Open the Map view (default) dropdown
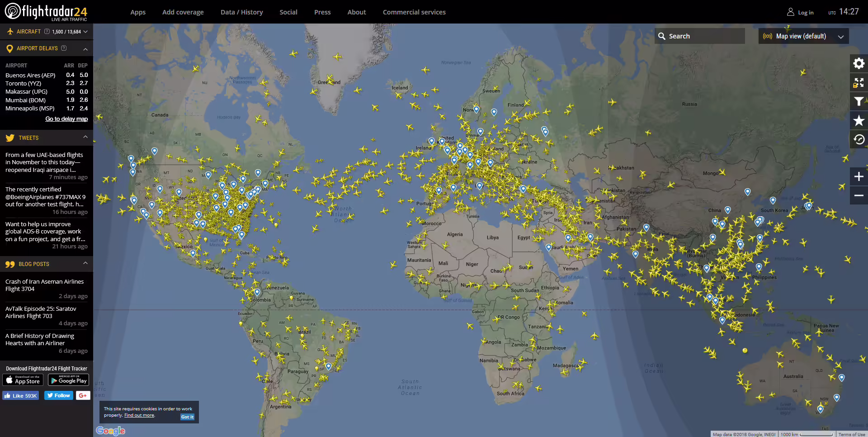This screenshot has height=437, width=868. [x=803, y=36]
